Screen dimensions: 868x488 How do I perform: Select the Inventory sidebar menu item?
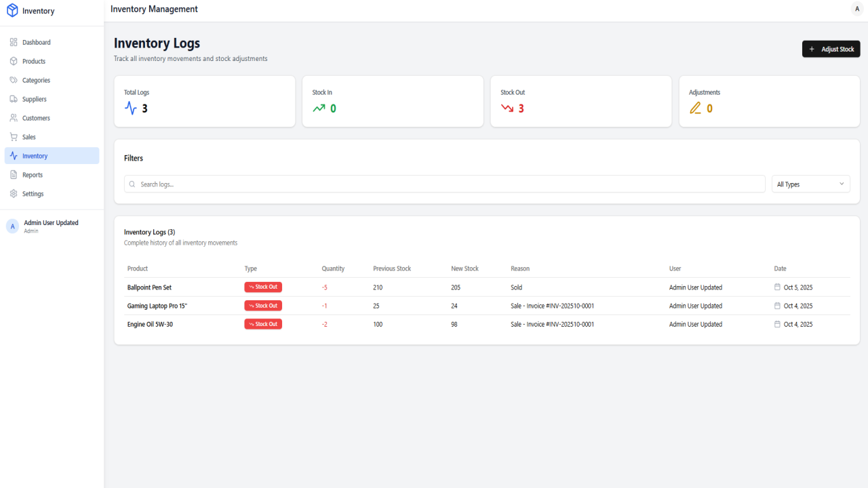click(x=52, y=156)
